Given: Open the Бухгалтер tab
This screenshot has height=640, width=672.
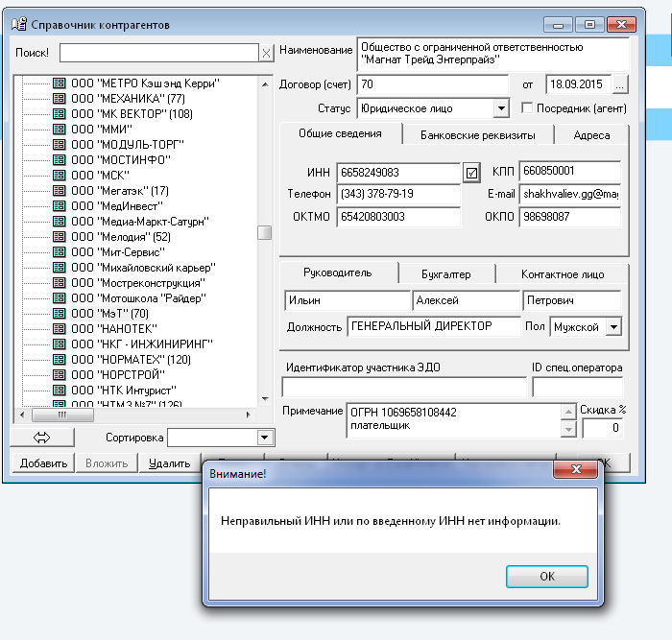Looking at the screenshot, I should pos(446,274).
